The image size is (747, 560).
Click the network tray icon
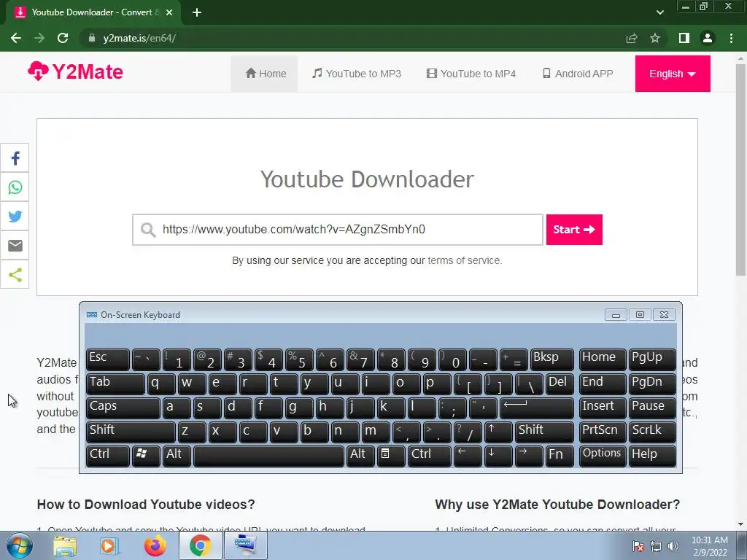656,546
